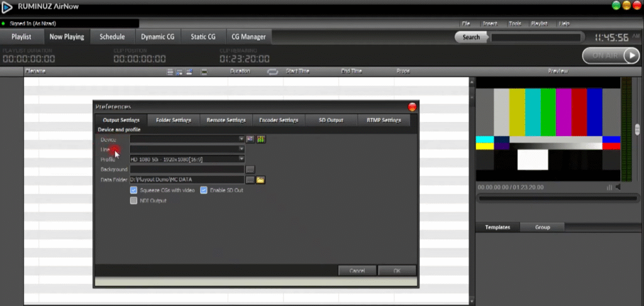Open the Tools menu
The width and height of the screenshot is (644, 306).
pyautogui.click(x=514, y=23)
